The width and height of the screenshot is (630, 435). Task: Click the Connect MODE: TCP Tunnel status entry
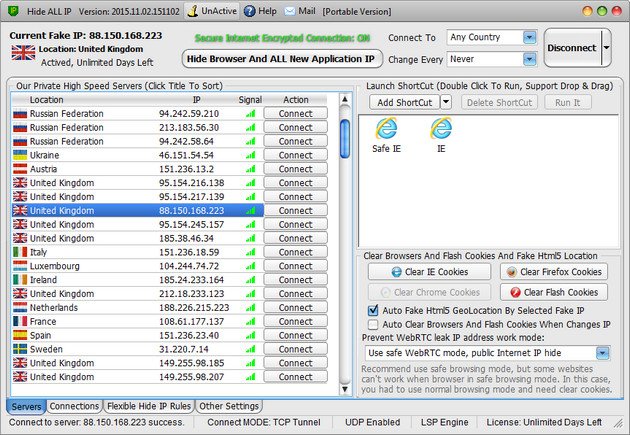(264, 422)
